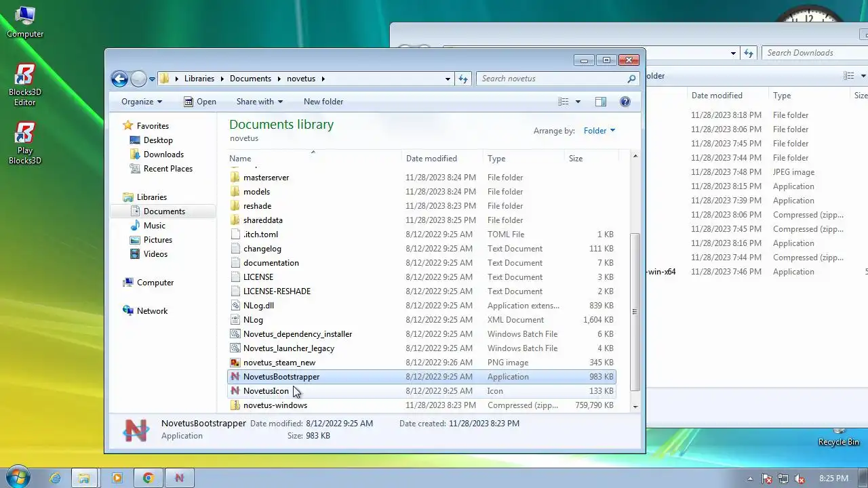Select Recent Places in navigation pane

(168, 169)
